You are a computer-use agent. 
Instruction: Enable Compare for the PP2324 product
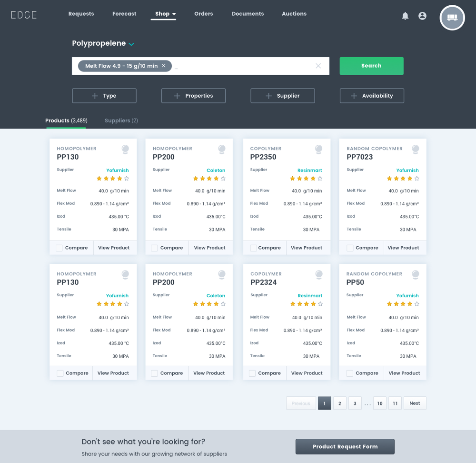click(x=252, y=373)
